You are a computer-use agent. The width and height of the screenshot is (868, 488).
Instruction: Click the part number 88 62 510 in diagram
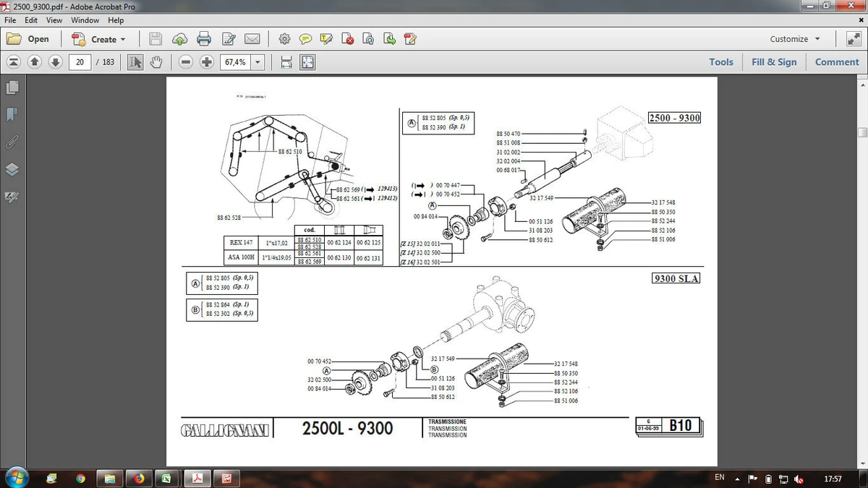click(289, 152)
